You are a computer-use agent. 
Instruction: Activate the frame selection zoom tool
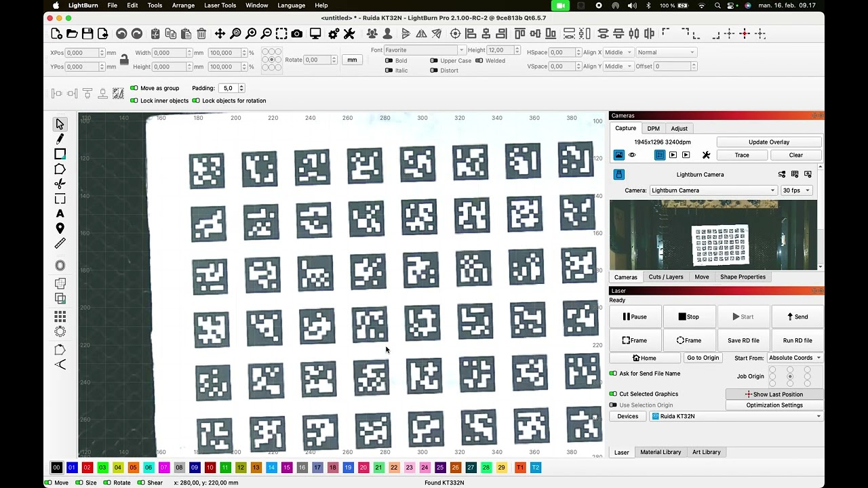click(281, 34)
